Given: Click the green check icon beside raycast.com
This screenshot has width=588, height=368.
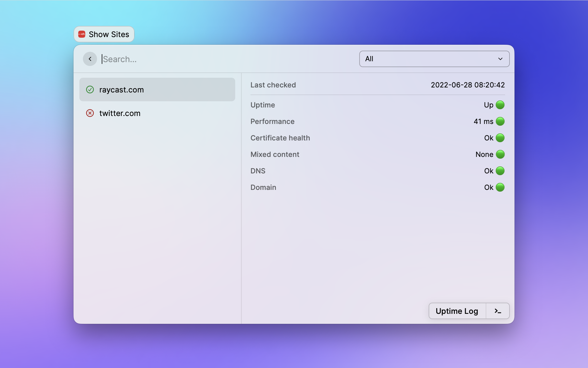Looking at the screenshot, I should coord(90,89).
